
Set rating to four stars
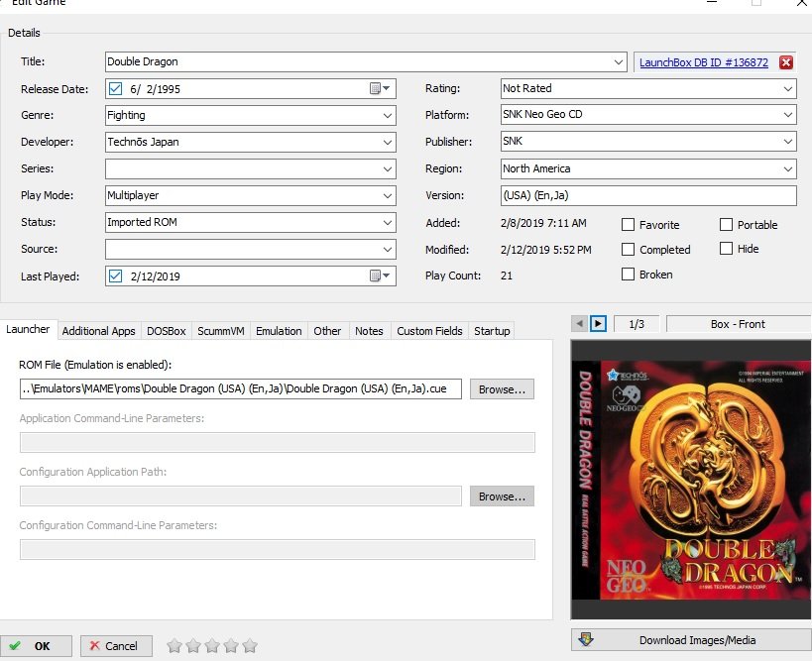point(231,645)
